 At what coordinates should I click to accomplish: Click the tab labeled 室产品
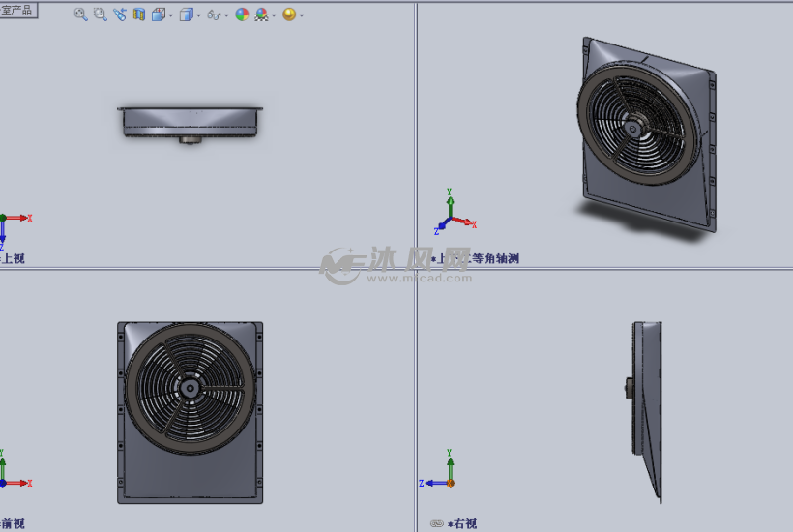(x=17, y=10)
